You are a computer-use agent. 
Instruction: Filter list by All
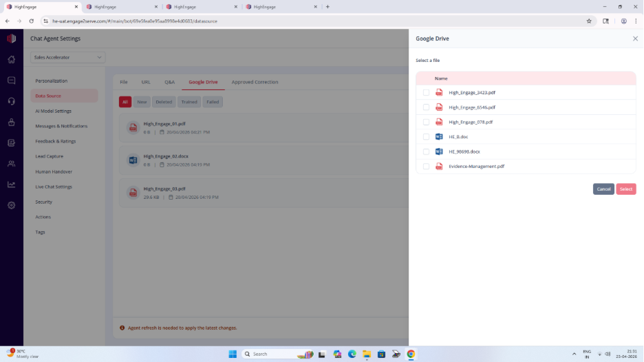tap(125, 102)
